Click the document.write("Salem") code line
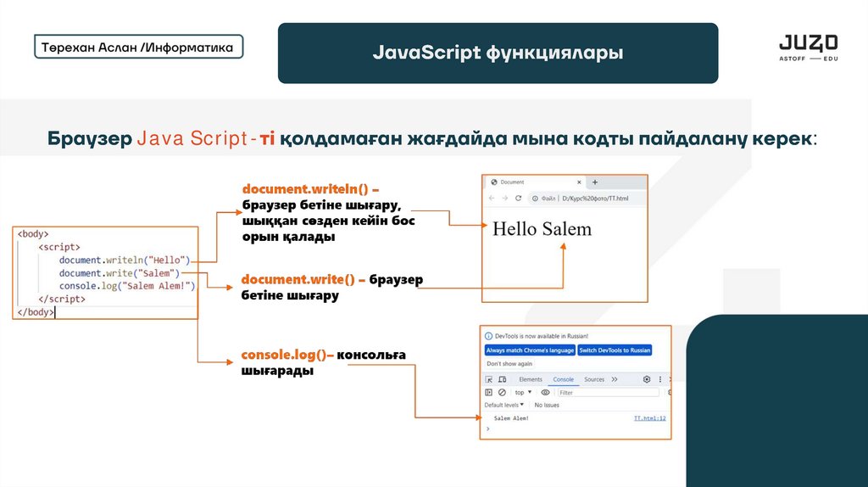This screenshot has width=868, height=487. pyautogui.click(x=120, y=273)
